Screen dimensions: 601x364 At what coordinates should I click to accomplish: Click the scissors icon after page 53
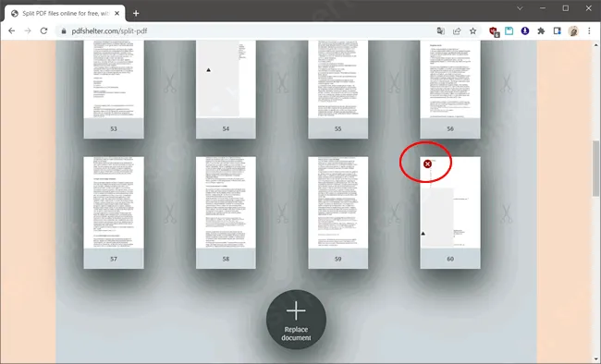pos(170,83)
